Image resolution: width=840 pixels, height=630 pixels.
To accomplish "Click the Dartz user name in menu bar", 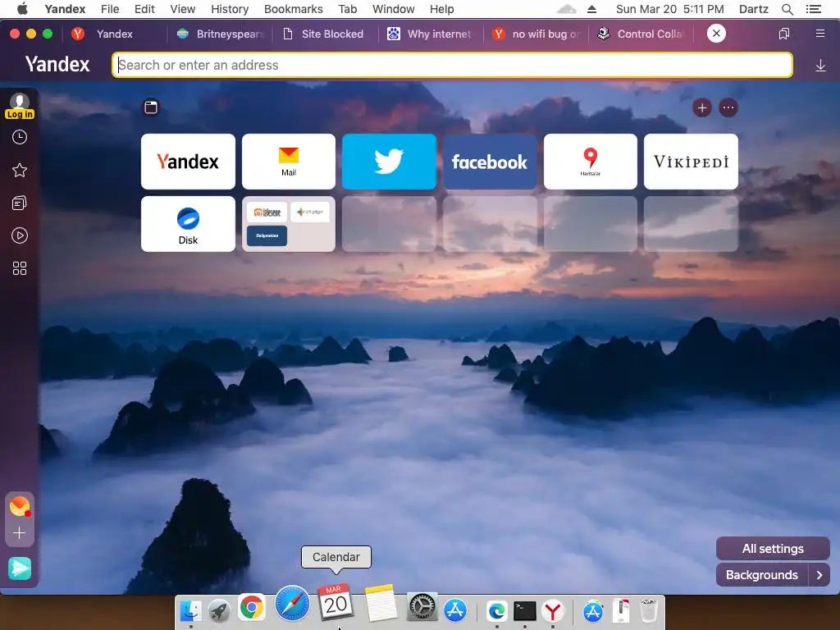I will 753,9.
